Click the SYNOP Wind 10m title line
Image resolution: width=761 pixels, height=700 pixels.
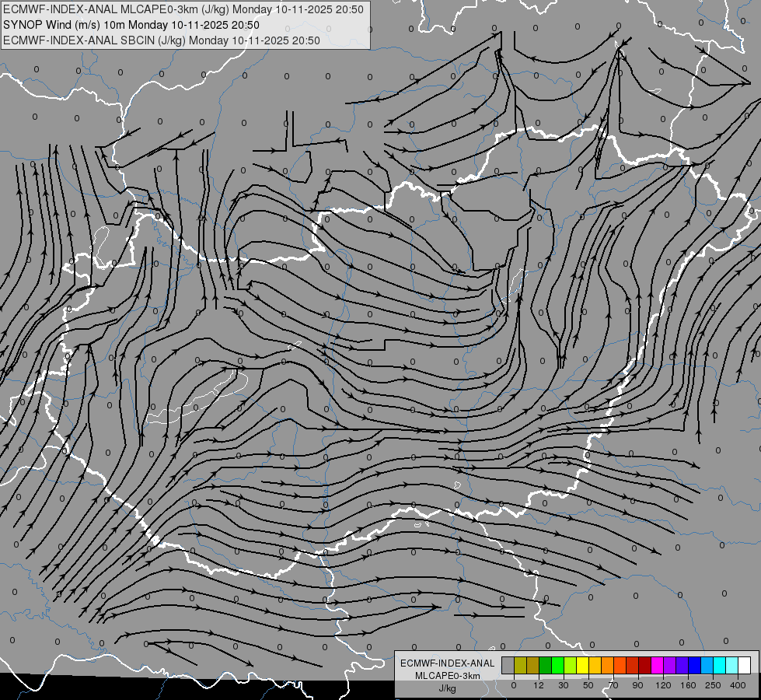(131, 25)
